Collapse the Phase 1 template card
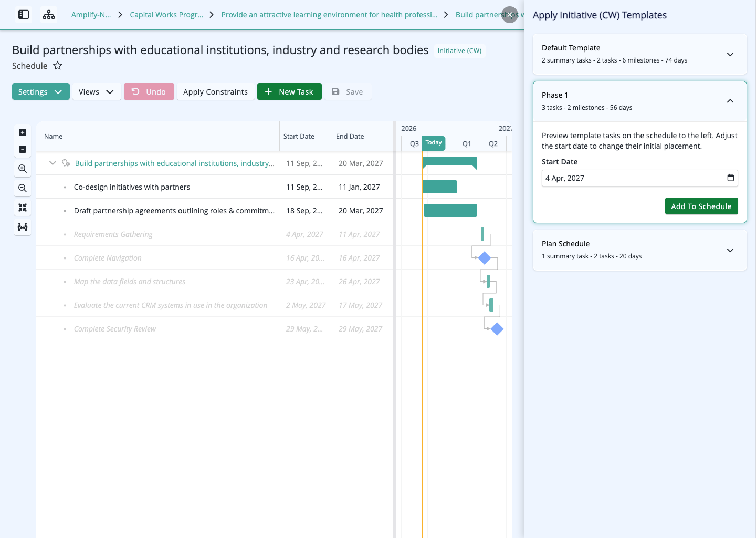This screenshot has height=538, width=756. pyautogui.click(x=730, y=101)
